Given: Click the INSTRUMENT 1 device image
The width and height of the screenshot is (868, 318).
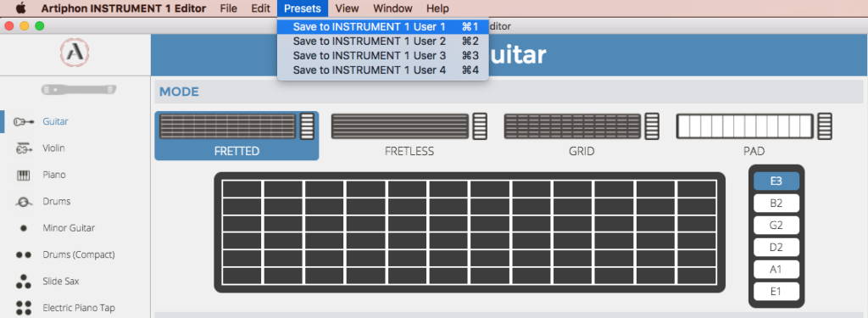Looking at the screenshot, I should click(79, 89).
